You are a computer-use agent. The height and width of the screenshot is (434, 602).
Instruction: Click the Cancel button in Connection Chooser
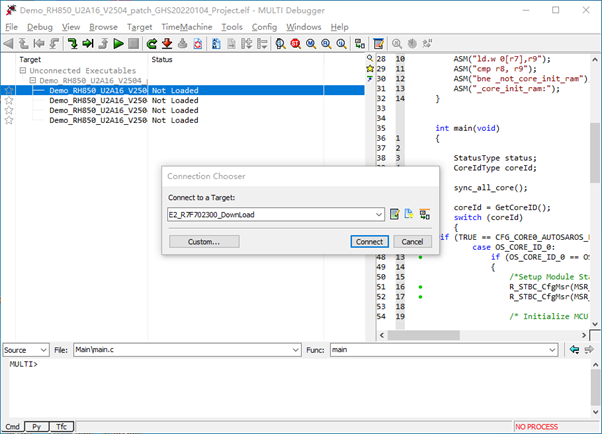[x=412, y=242]
